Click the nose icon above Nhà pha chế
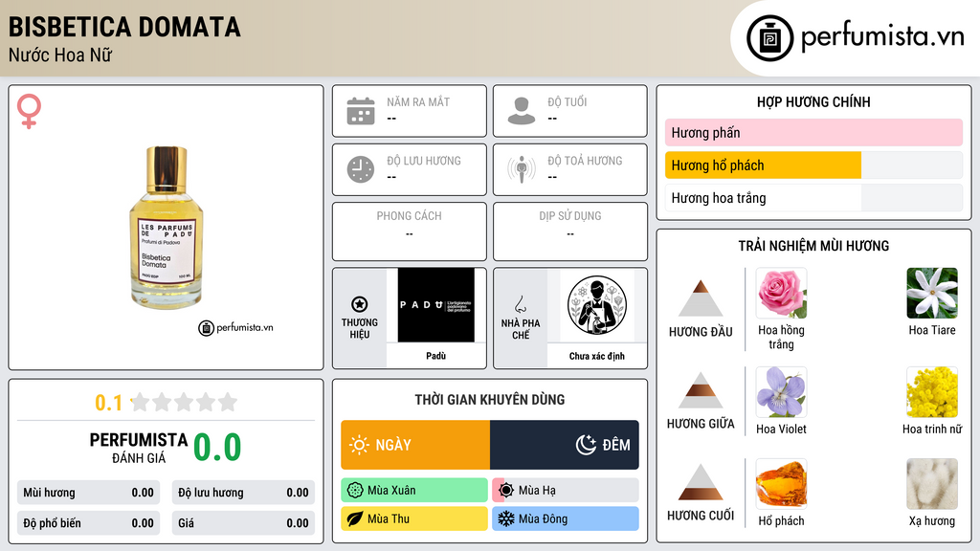 520,304
